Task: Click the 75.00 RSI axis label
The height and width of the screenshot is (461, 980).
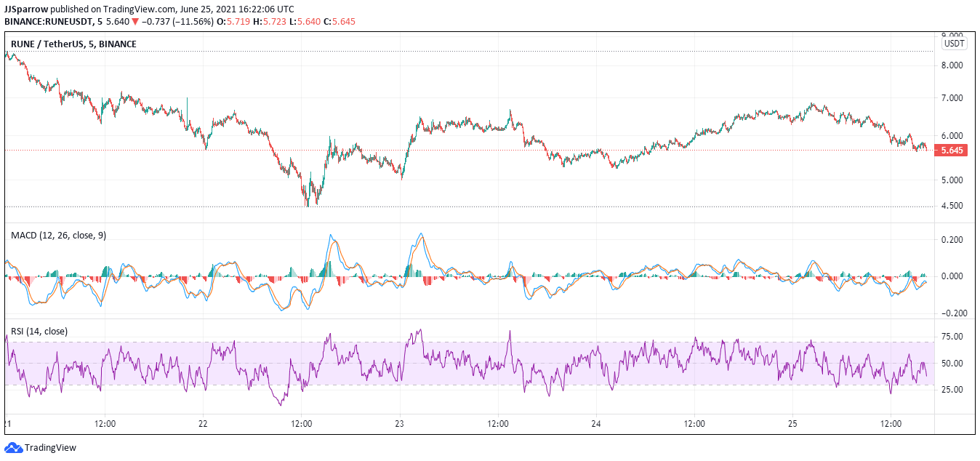Action: [x=952, y=336]
